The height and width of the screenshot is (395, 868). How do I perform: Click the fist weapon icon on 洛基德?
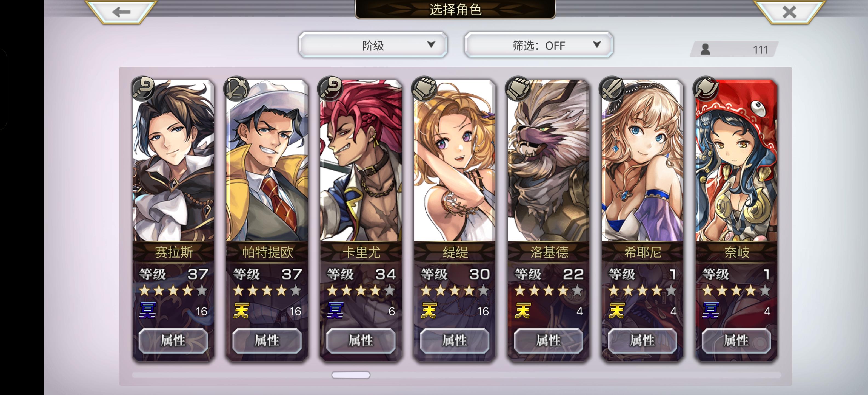coord(518,88)
